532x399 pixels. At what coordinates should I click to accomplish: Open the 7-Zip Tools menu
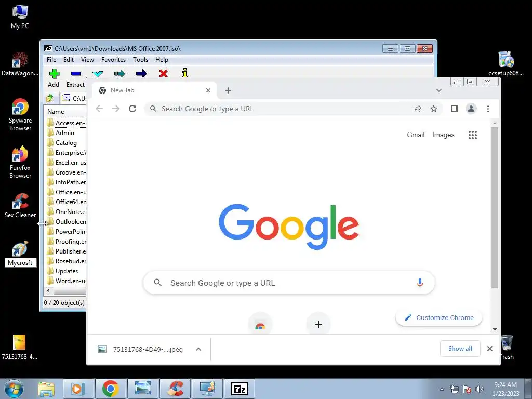(140, 60)
